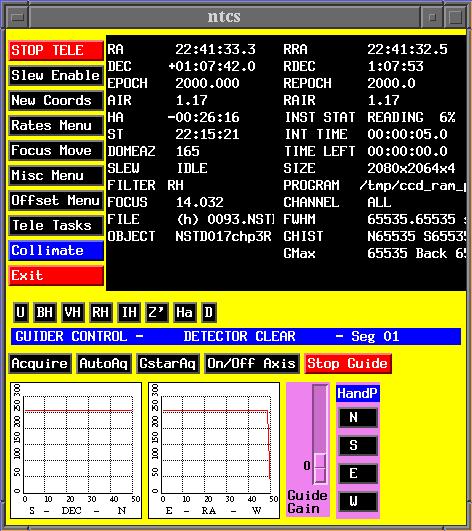Click the Acquire guider button
Image resolution: width=472 pixels, height=531 pixels.
click(x=40, y=364)
